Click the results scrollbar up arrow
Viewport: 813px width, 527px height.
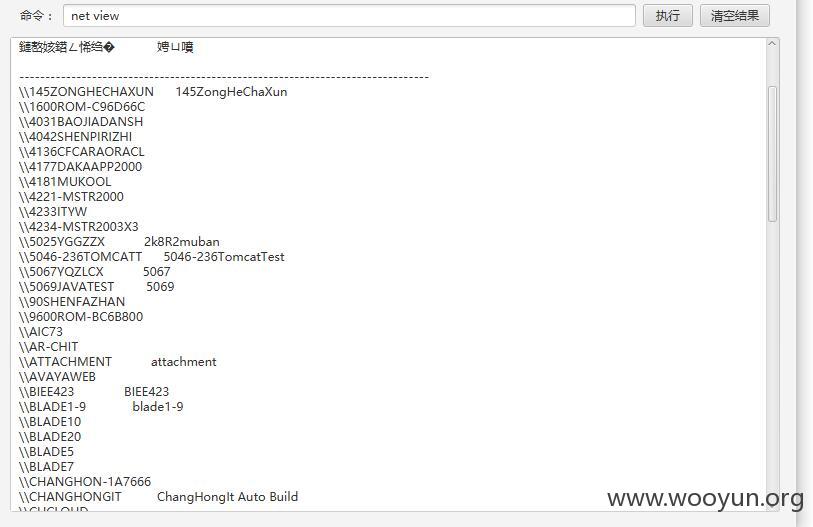(772, 44)
